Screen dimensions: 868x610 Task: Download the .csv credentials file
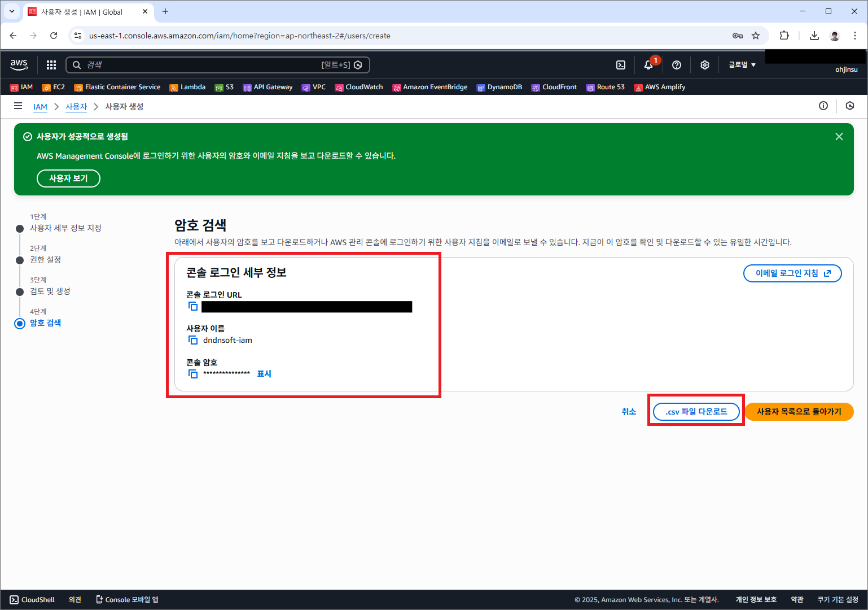pos(696,411)
